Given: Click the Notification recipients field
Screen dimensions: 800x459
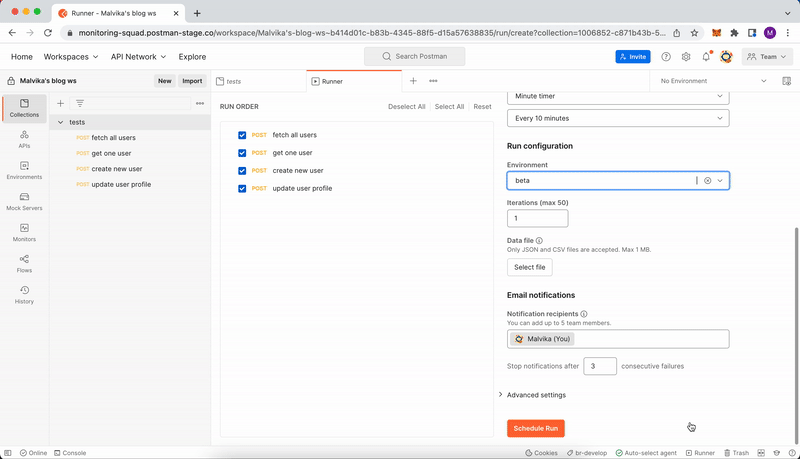Looking at the screenshot, I should [618, 339].
